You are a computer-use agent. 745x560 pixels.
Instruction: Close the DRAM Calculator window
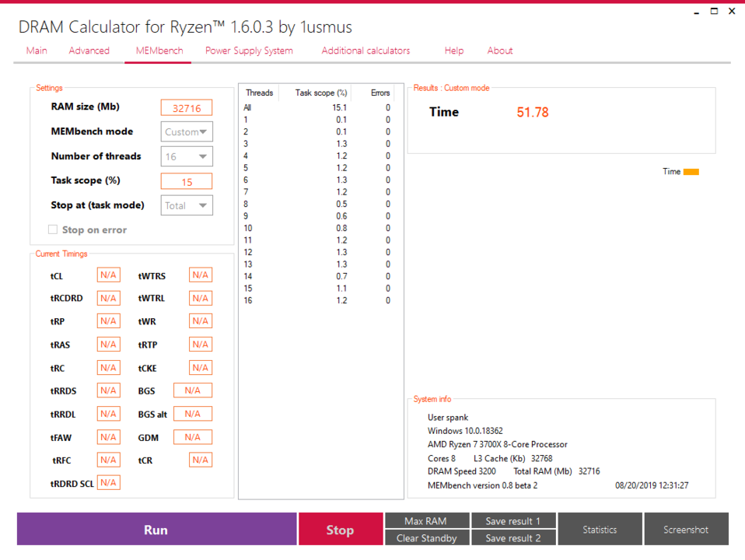pos(732,11)
